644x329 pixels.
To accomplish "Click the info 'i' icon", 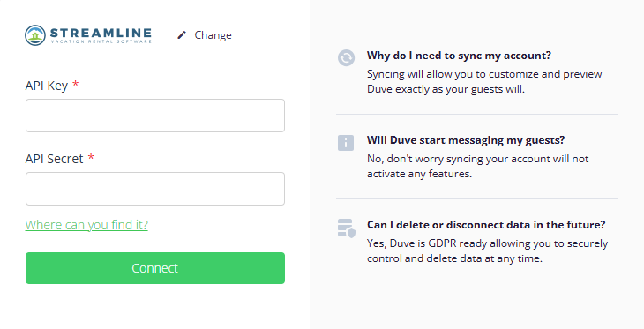I will (346, 143).
